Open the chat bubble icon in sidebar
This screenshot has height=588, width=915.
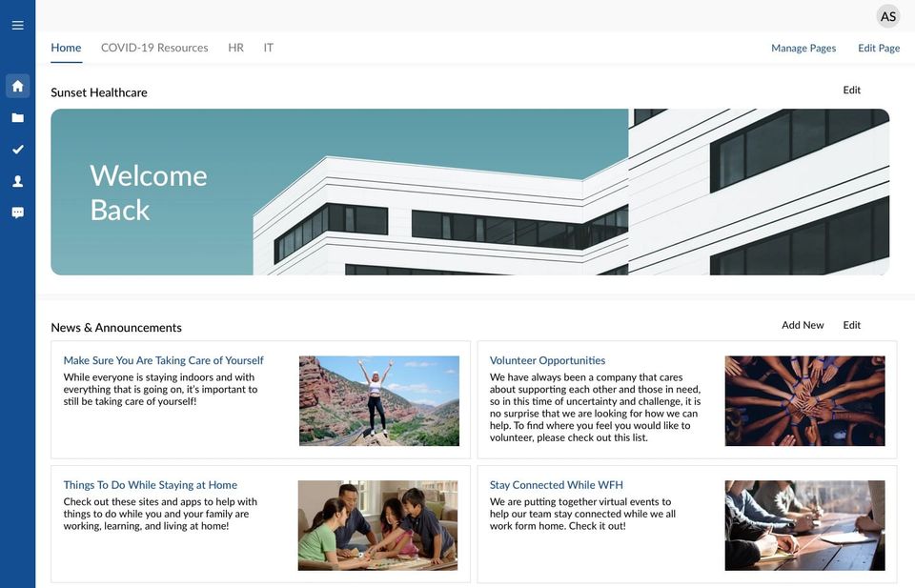(x=17, y=213)
